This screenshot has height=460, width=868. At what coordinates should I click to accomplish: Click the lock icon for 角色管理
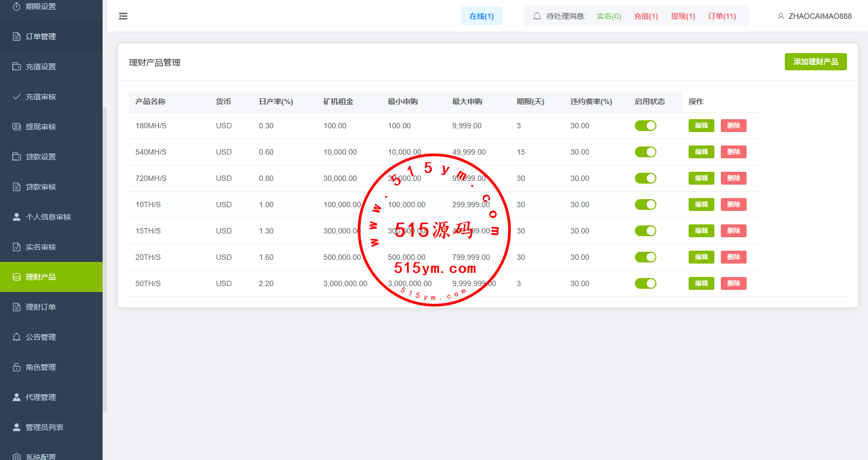(17, 367)
